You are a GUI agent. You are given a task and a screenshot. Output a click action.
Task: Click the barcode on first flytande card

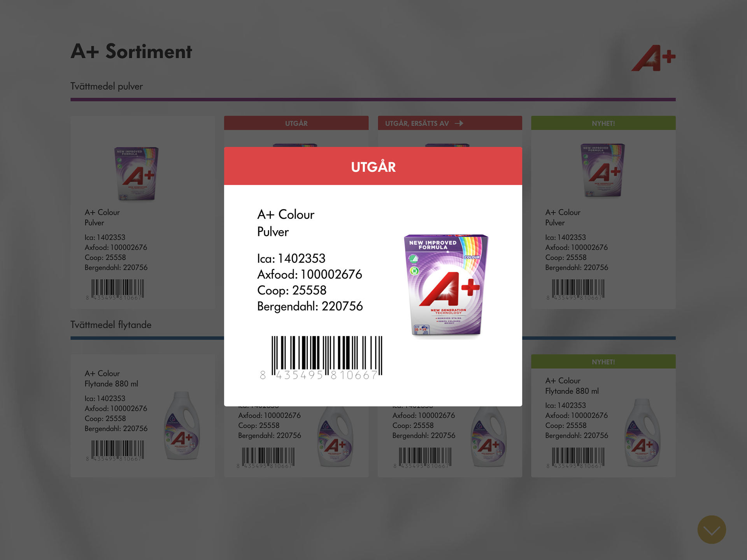115,451
